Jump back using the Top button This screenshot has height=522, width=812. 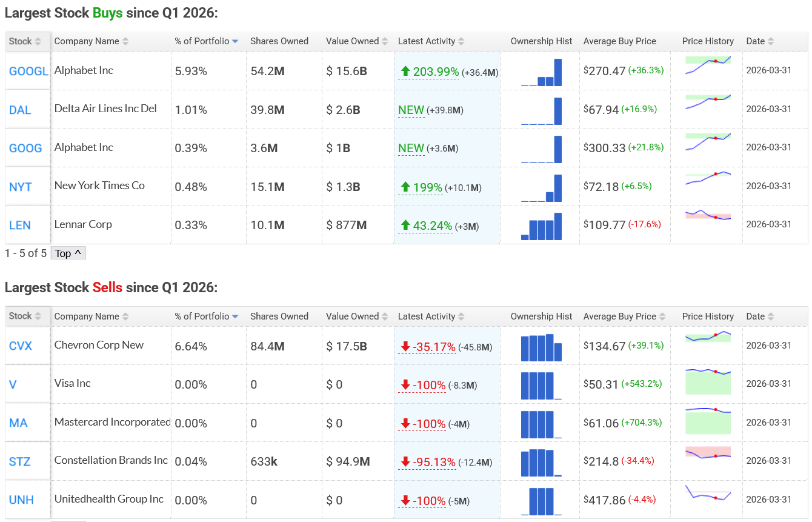(x=68, y=253)
